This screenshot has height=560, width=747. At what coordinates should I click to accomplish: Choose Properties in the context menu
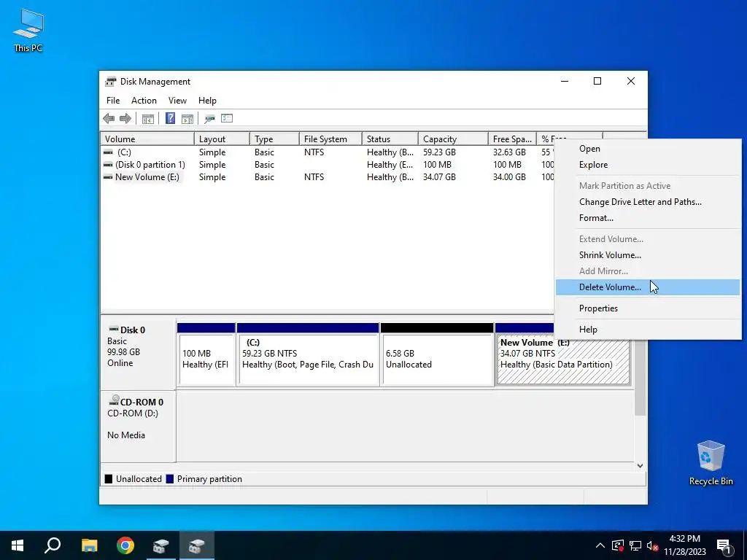click(x=648, y=308)
